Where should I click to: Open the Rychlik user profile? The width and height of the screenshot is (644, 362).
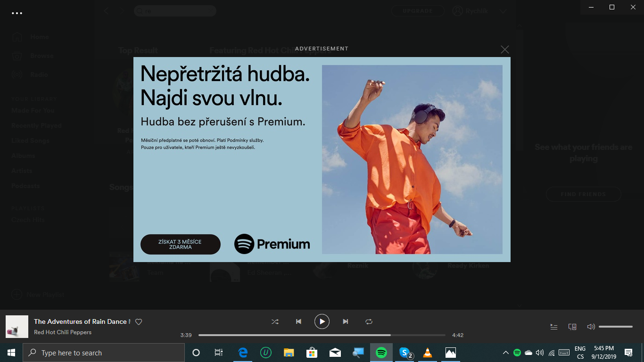(x=470, y=11)
